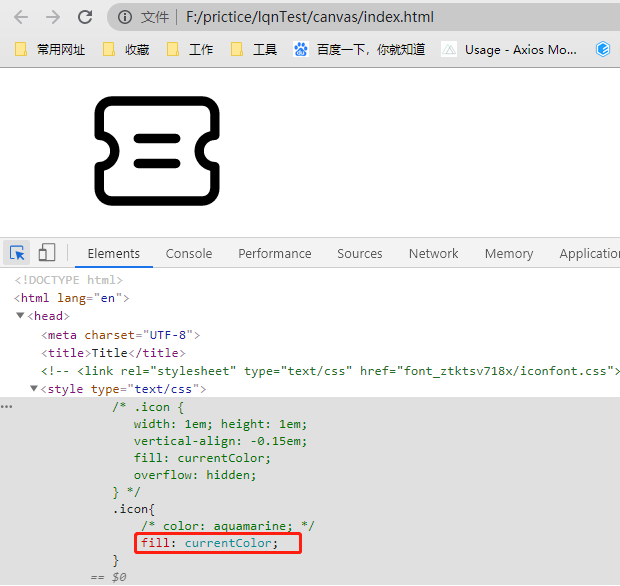The width and height of the screenshot is (620, 586).
Task: Click the three-dot node options button
Action: pyautogui.click(x=7, y=406)
